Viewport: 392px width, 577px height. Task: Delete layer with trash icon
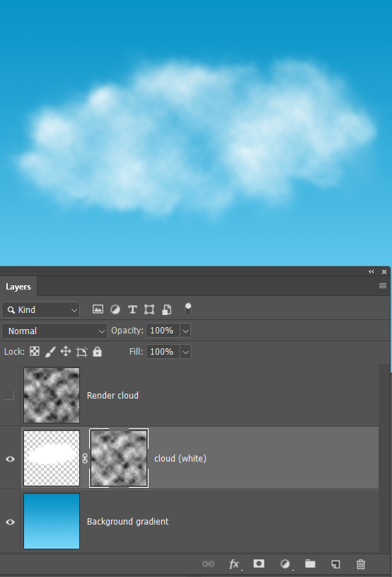tap(361, 564)
